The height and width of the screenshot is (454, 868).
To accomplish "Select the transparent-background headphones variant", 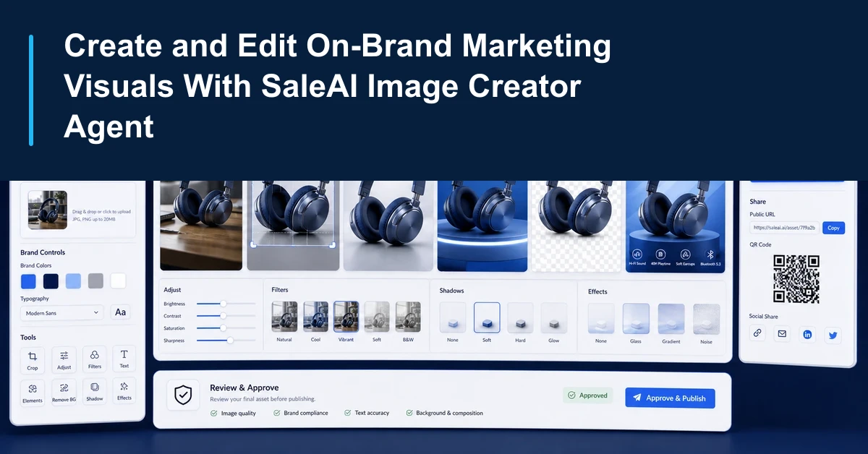I will click(x=575, y=226).
